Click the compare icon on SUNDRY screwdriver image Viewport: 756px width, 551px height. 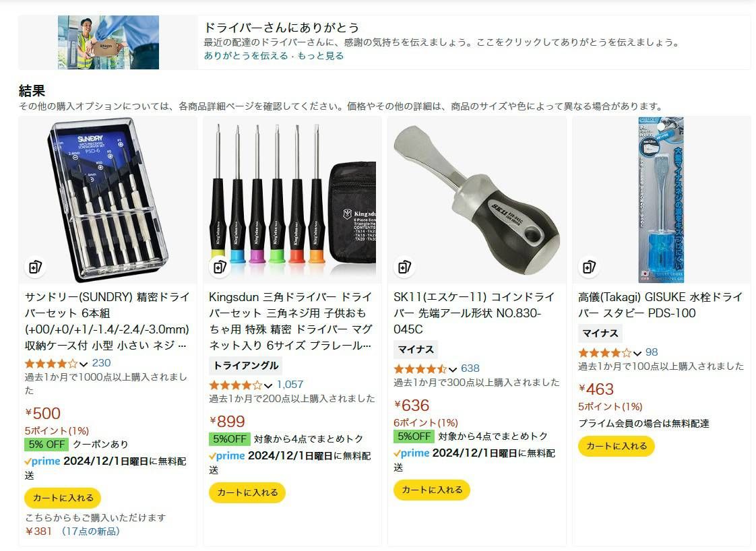[x=35, y=267]
